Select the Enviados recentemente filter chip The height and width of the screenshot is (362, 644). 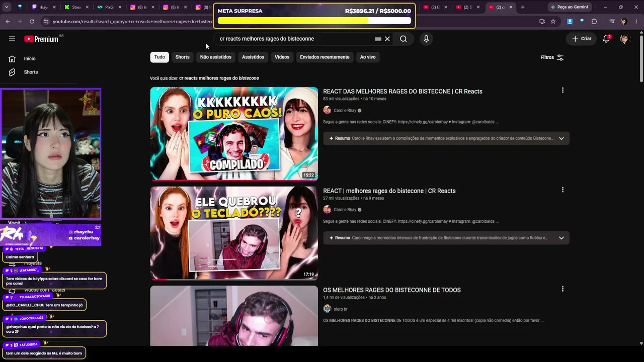click(x=325, y=57)
